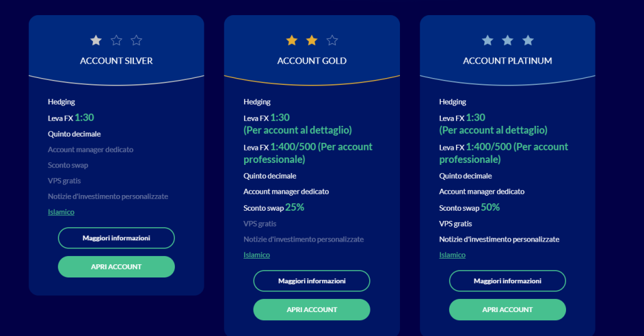This screenshot has width=644, height=336.
Task: Click the second empty star on Silver card
Action: coord(116,40)
